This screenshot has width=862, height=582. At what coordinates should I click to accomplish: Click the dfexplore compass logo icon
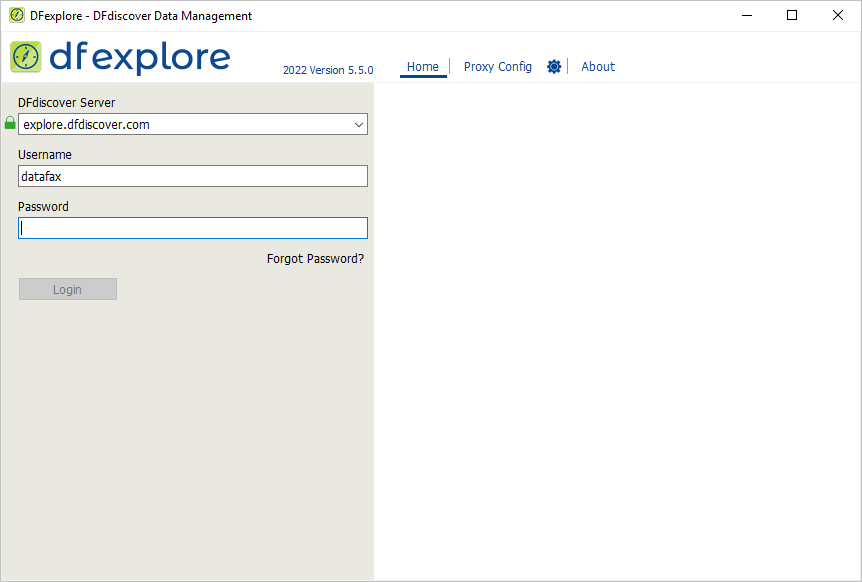[x=26, y=57]
